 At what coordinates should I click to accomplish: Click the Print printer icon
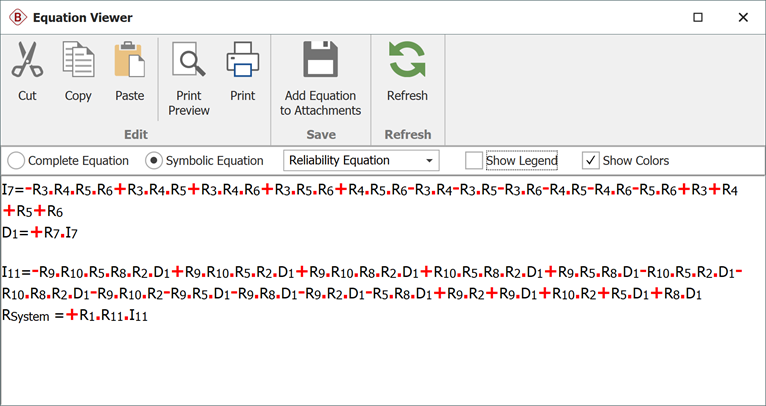pyautogui.click(x=242, y=61)
